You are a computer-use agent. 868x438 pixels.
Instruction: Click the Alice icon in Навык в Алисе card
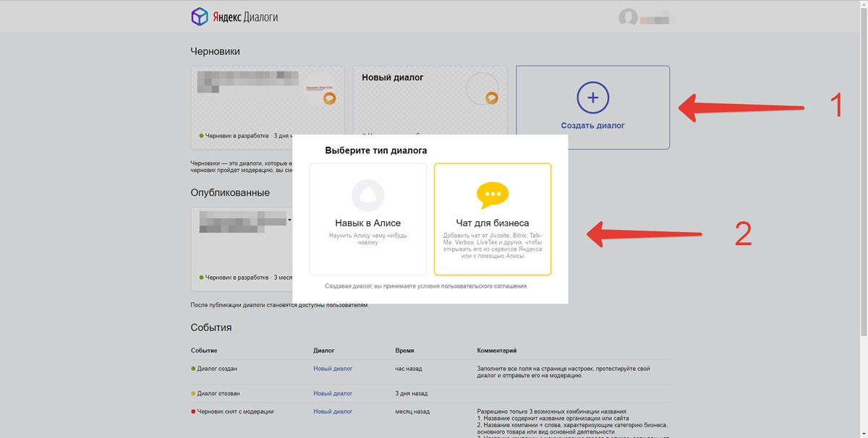pyautogui.click(x=367, y=196)
